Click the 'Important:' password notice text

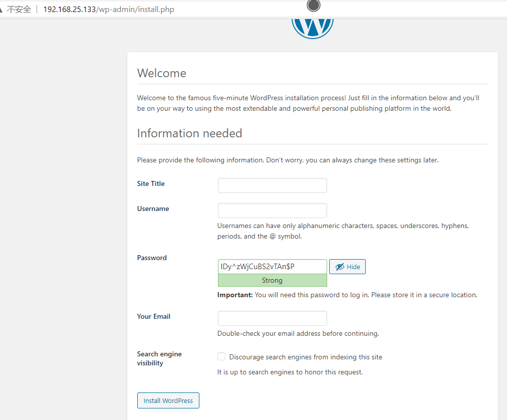(x=347, y=295)
